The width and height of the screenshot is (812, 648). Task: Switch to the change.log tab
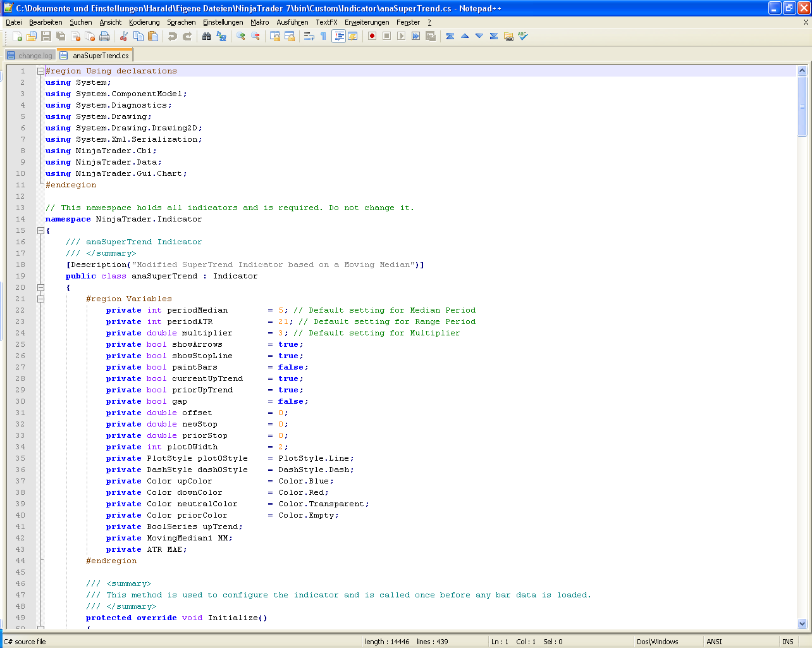pyautogui.click(x=30, y=56)
